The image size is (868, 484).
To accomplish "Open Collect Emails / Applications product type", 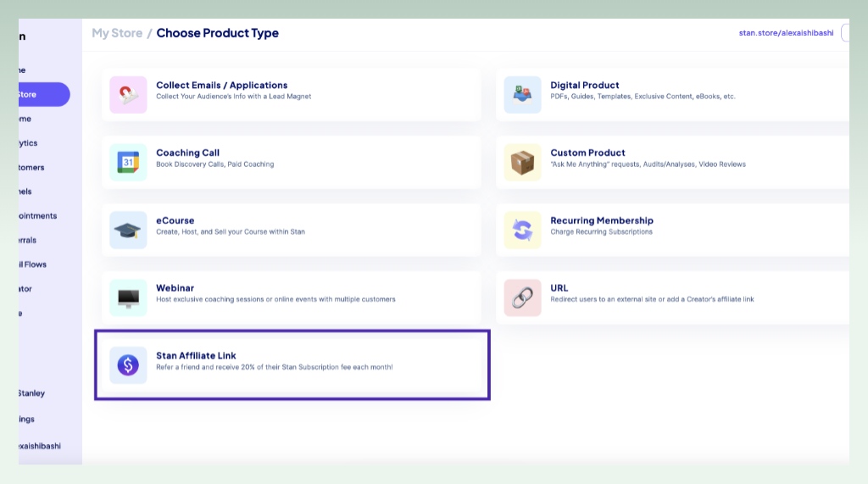I will [x=292, y=95].
